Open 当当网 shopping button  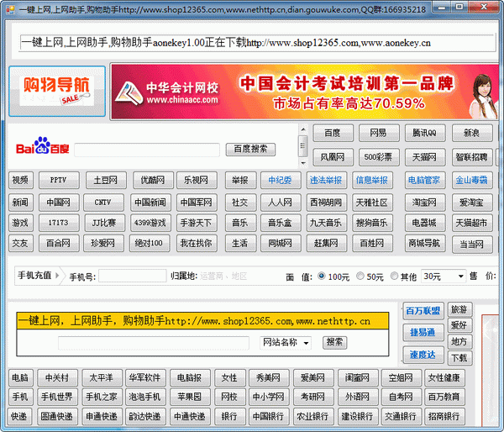click(x=472, y=245)
